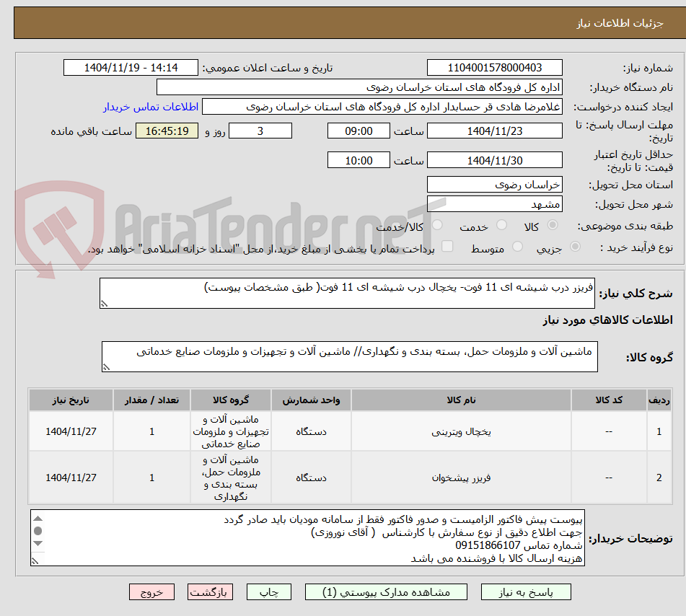Click resize handle of general description box
Screen dimensions: 686x616
click(x=104, y=304)
